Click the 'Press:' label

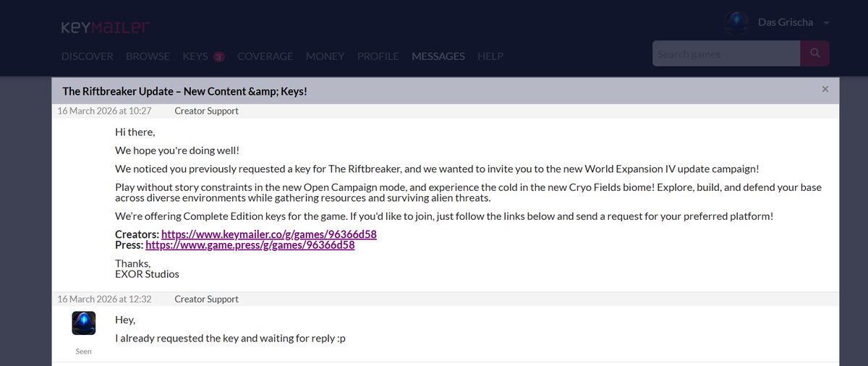(129, 245)
